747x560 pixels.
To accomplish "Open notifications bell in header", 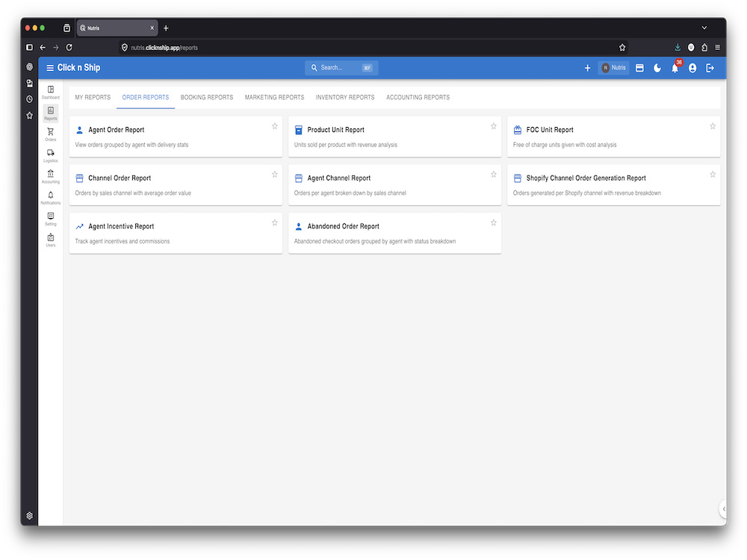I will [675, 68].
